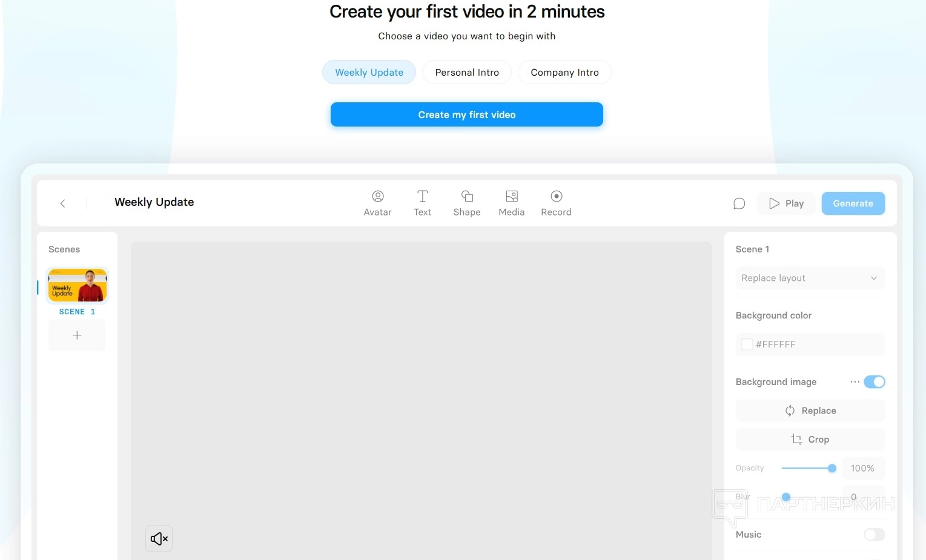Expand the Replace layout dropdown

[810, 278]
